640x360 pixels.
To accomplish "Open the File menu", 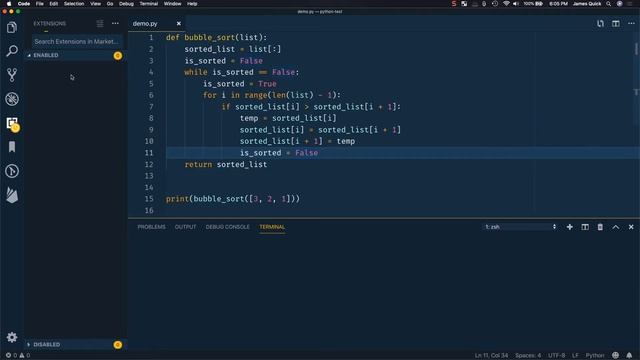I will (x=40, y=4).
